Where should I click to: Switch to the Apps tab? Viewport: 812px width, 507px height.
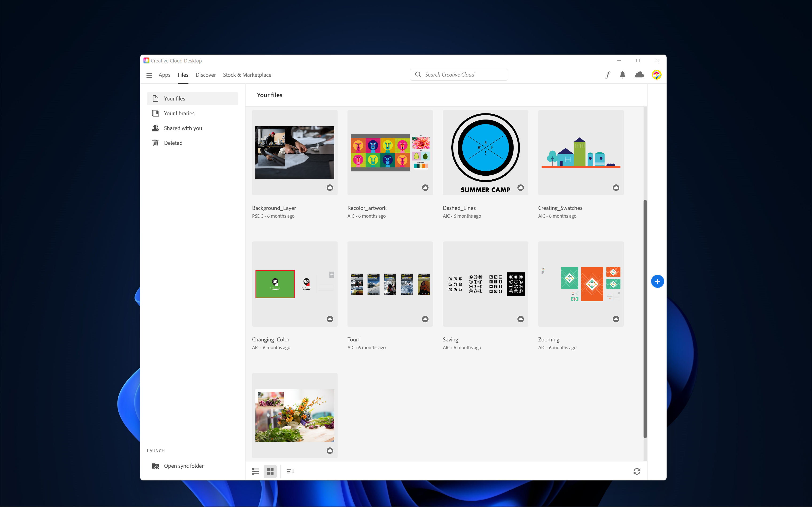click(x=164, y=75)
